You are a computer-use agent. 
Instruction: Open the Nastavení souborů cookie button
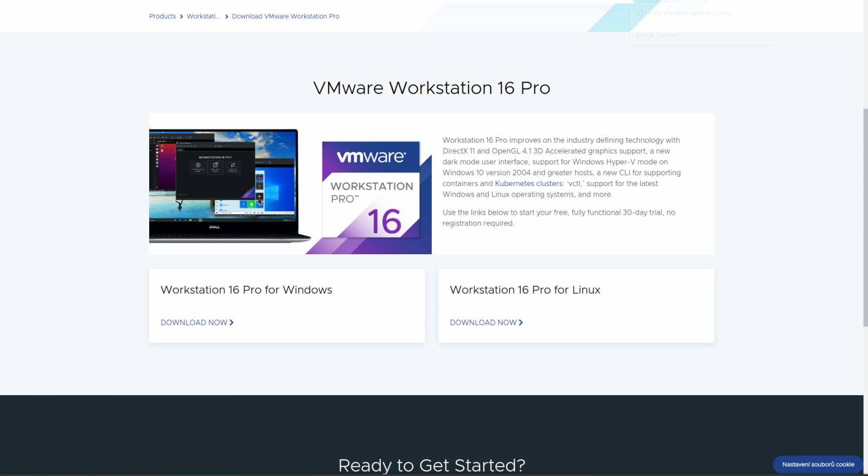pos(818,465)
